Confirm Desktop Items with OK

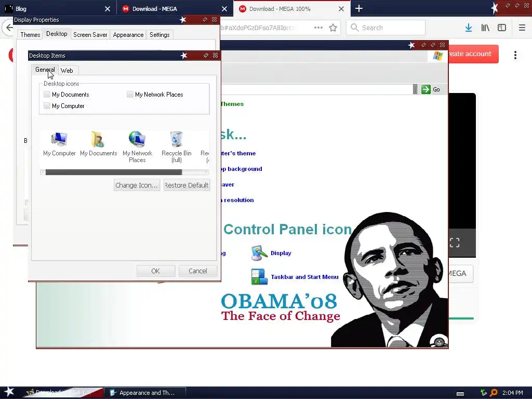156,271
